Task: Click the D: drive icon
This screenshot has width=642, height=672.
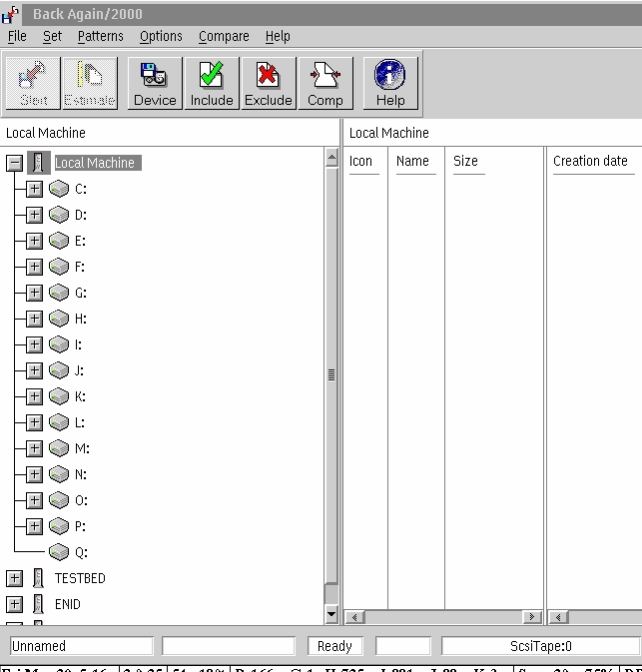Action: [59, 215]
